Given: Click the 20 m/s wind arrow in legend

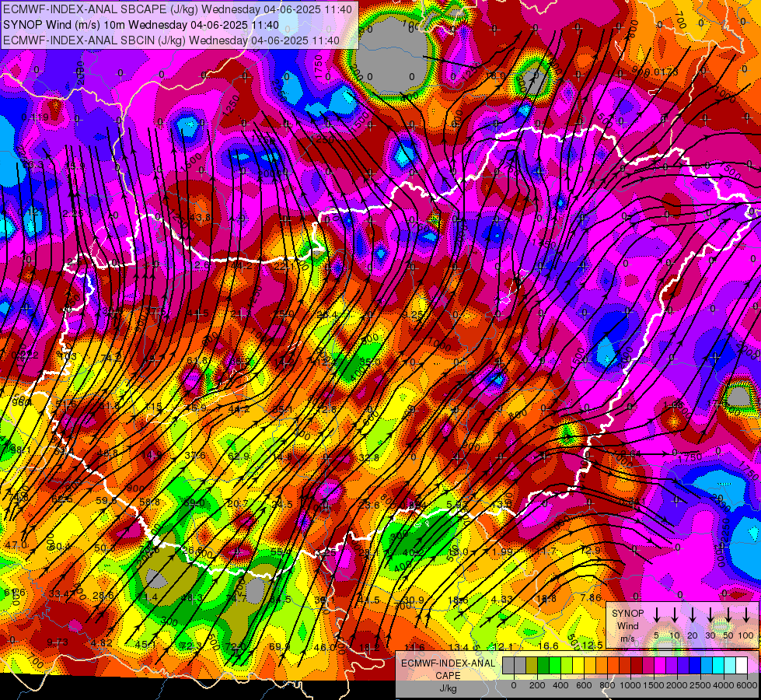Looking at the screenshot, I should 692,614.
